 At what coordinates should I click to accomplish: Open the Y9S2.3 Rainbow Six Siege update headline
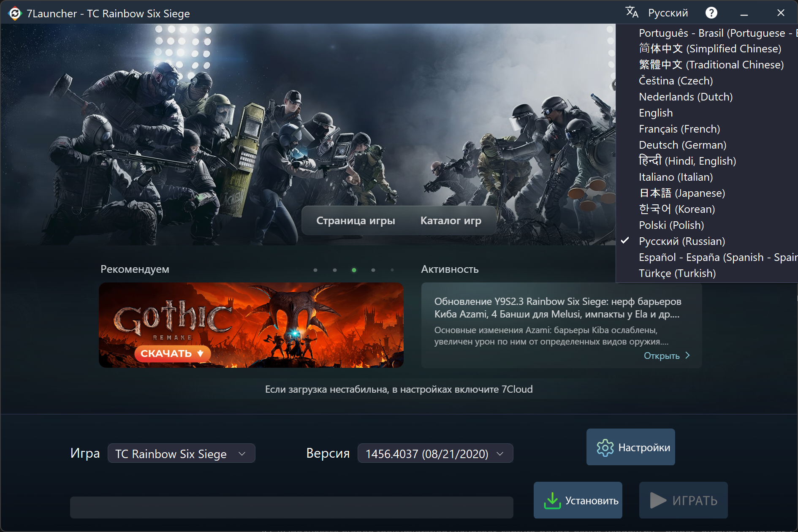point(558,308)
